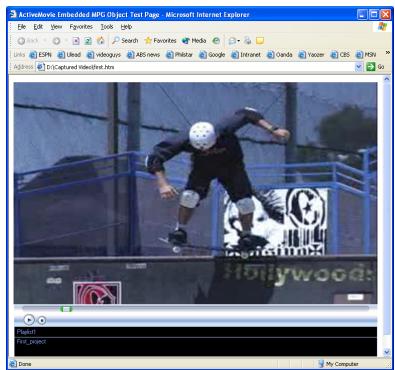Image resolution: width=395 pixels, height=370 pixels.
Task: Open the Tools menu
Action: click(107, 27)
